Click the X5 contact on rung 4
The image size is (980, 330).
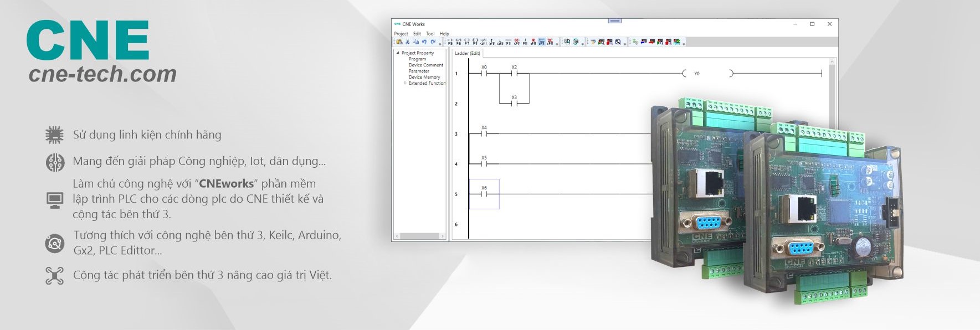coord(484,163)
